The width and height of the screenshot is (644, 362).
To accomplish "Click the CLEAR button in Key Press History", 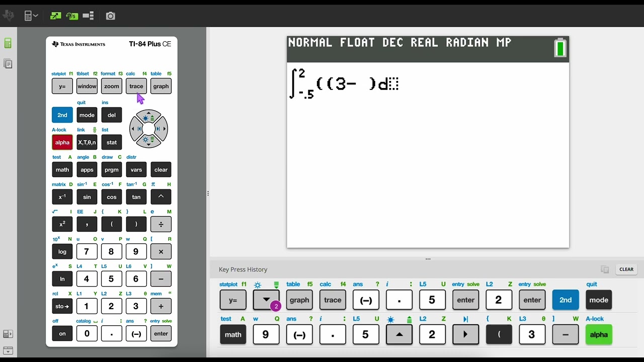I will click(x=626, y=269).
